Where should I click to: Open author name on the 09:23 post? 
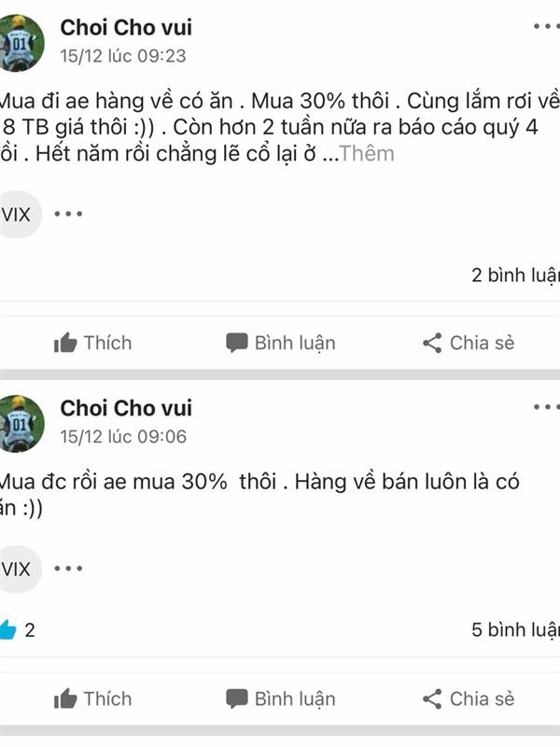(126, 27)
